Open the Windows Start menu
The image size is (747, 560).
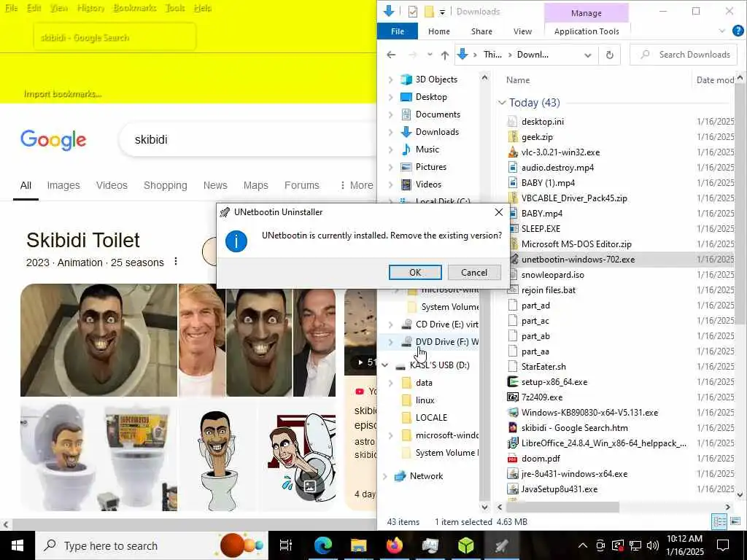point(18,545)
